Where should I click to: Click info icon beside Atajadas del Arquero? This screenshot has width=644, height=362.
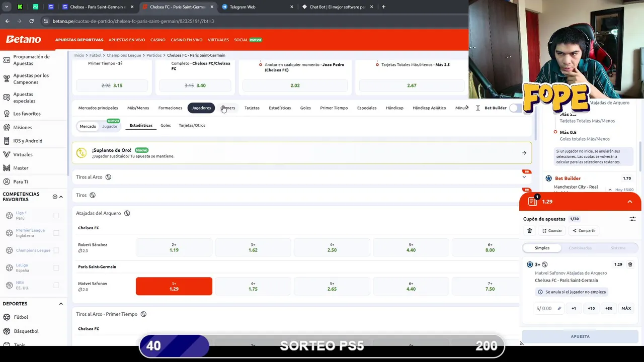click(127, 213)
